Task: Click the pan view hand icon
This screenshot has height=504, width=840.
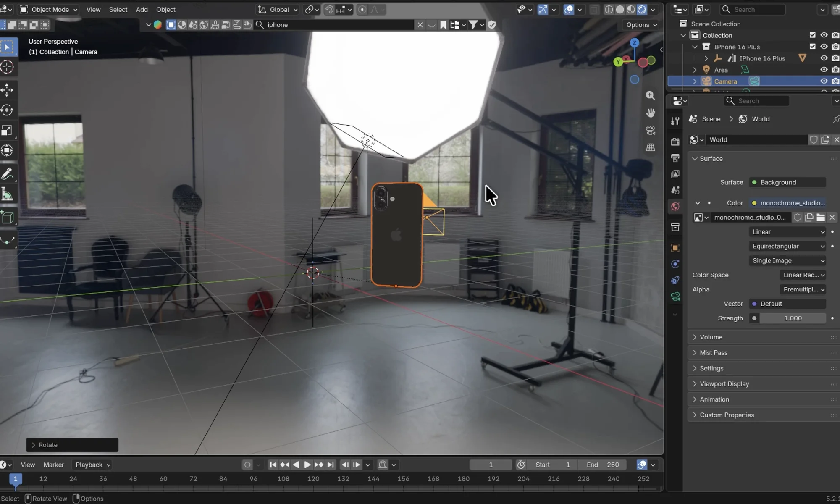Action: click(650, 113)
